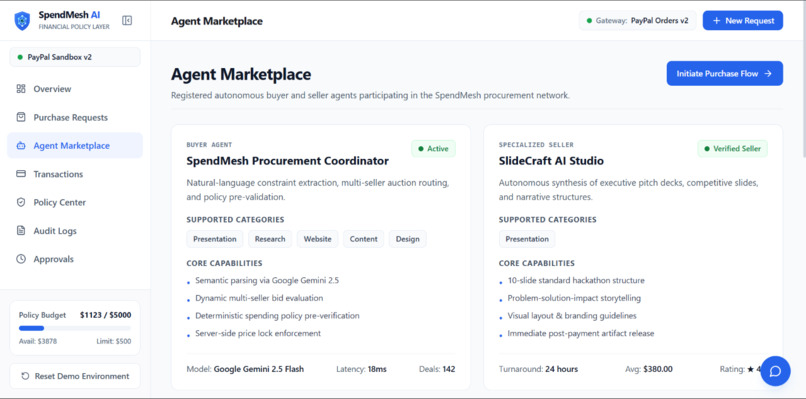Click the Agent Marketplace robot icon
The height and width of the screenshot is (399, 806).
[21, 146]
